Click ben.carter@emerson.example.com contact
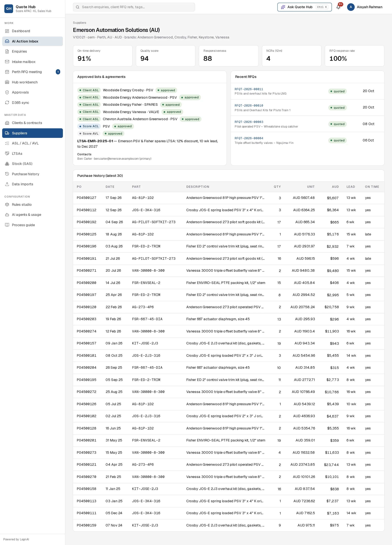Screen dimensions: 392x545 click(x=116, y=159)
